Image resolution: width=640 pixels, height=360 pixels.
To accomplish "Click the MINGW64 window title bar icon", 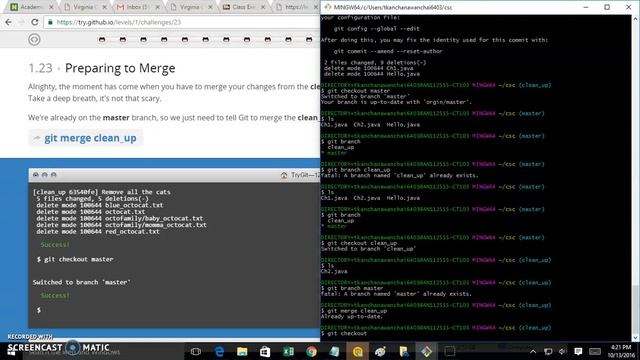I will coord(328,7).
